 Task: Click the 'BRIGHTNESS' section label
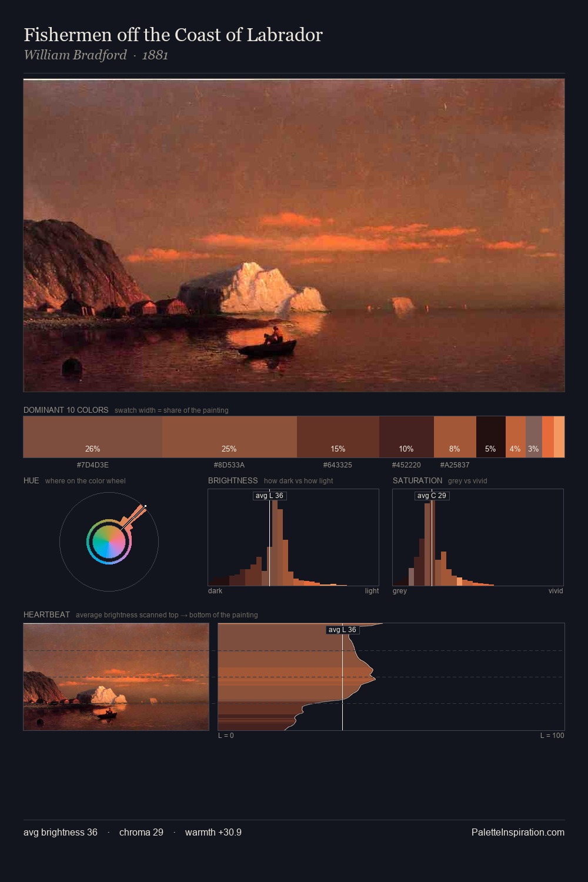233,481
